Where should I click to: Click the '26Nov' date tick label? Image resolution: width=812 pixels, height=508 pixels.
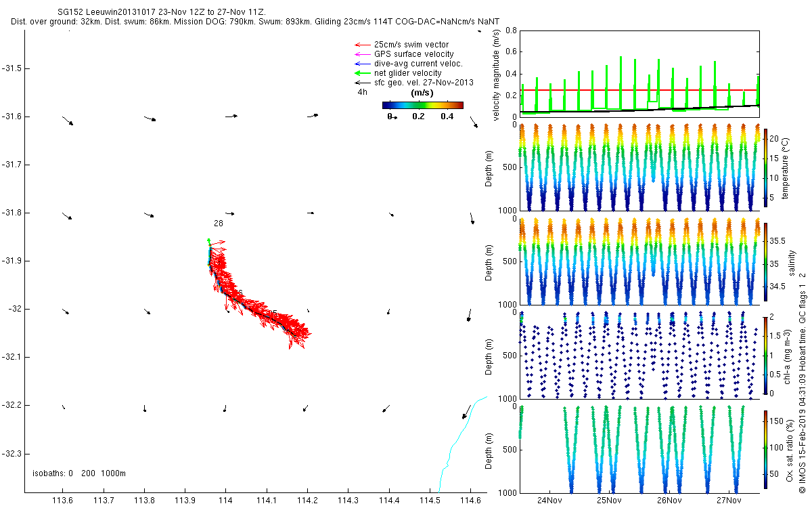tap(669, 501)
